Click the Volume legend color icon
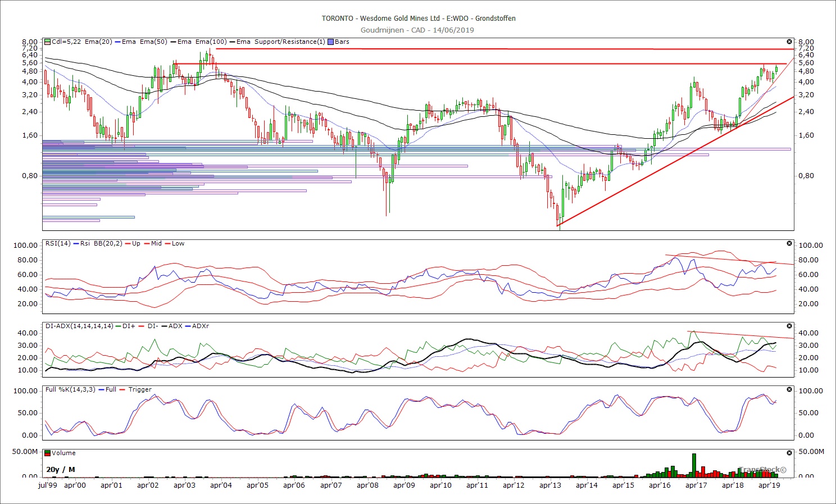Viewport: 836px width, 504px height. (x=48, y=453)
